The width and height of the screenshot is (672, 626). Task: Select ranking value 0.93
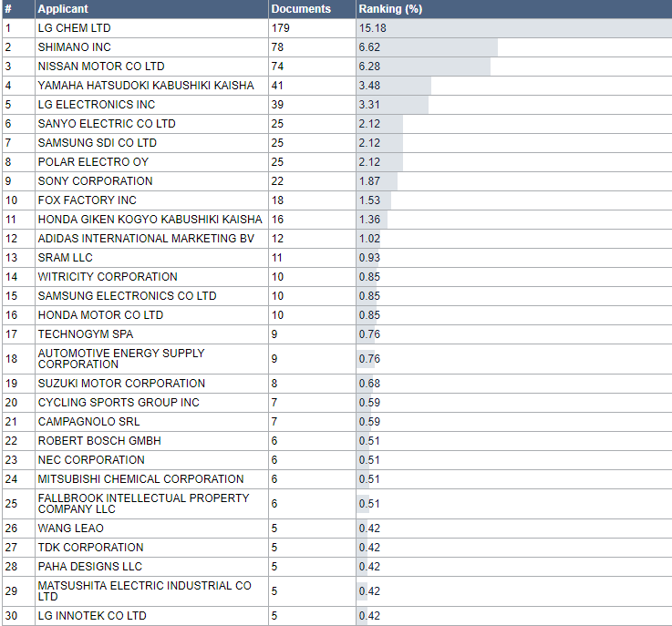369,258
